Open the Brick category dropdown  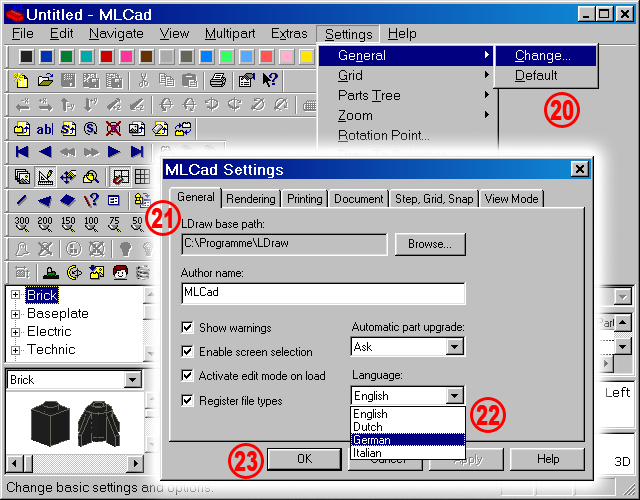[x=133, y=380]
